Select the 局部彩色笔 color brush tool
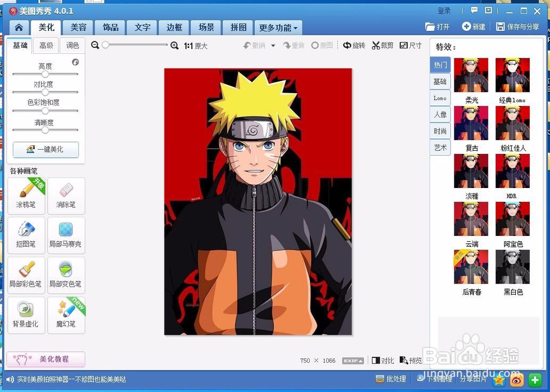The image size is (550, 392). coord(26,275)
